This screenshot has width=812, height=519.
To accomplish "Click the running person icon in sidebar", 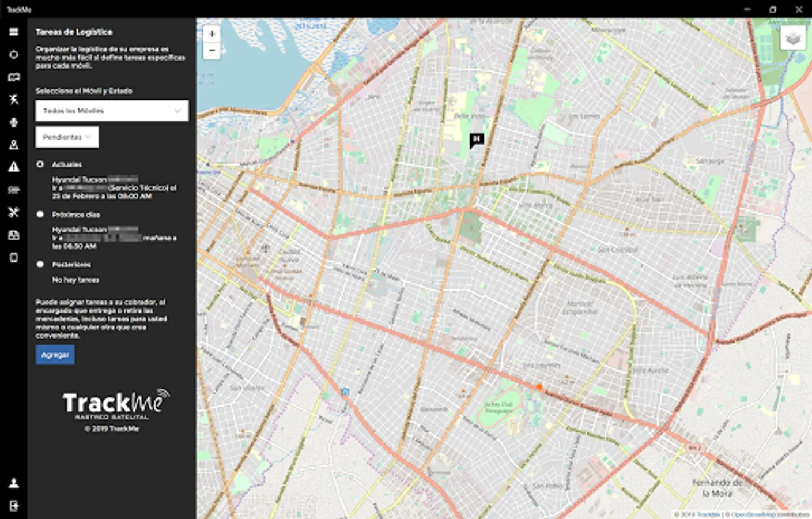I will [x=14, y=99].
